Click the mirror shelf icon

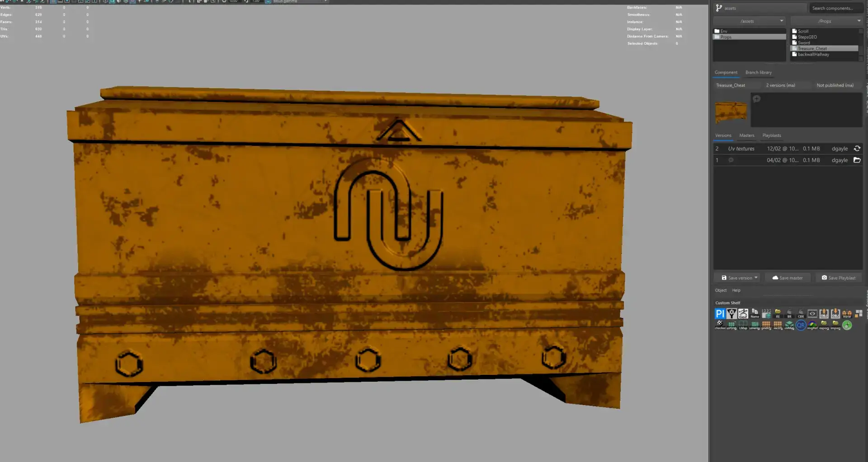(x=847, y=313)
